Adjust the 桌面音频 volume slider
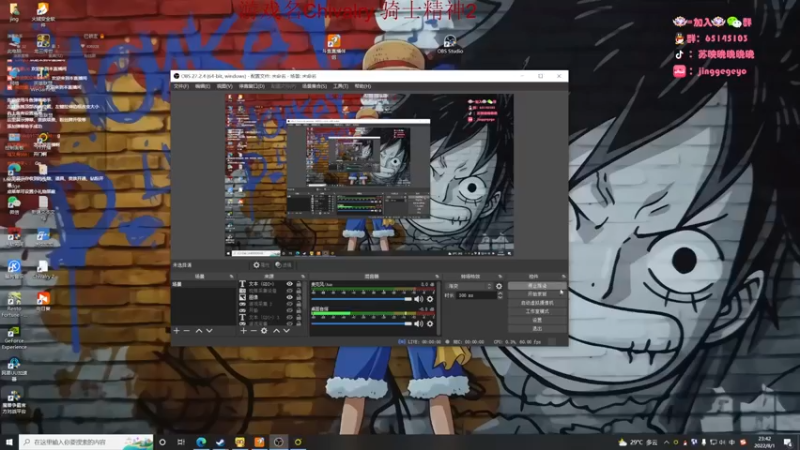This screenshot has height=450, width=800. (x=362, y=323)
